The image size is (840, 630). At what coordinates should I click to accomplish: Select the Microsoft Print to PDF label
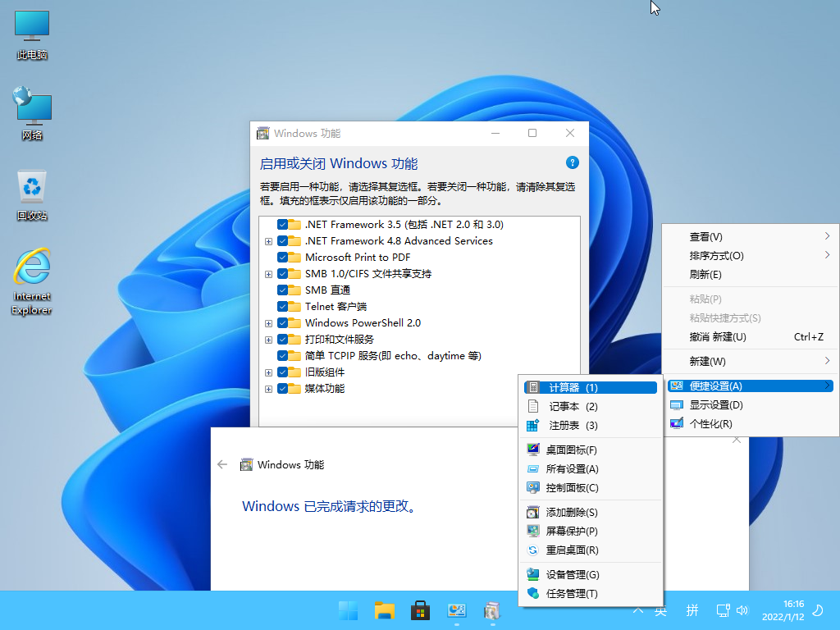point(358,257)
